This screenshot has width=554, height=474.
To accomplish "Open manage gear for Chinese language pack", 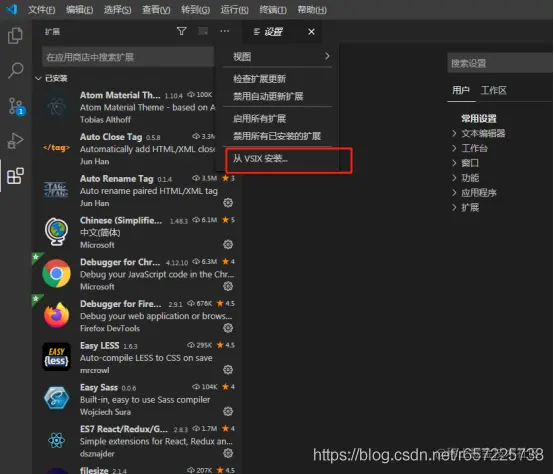I will [x=228, y=244].
